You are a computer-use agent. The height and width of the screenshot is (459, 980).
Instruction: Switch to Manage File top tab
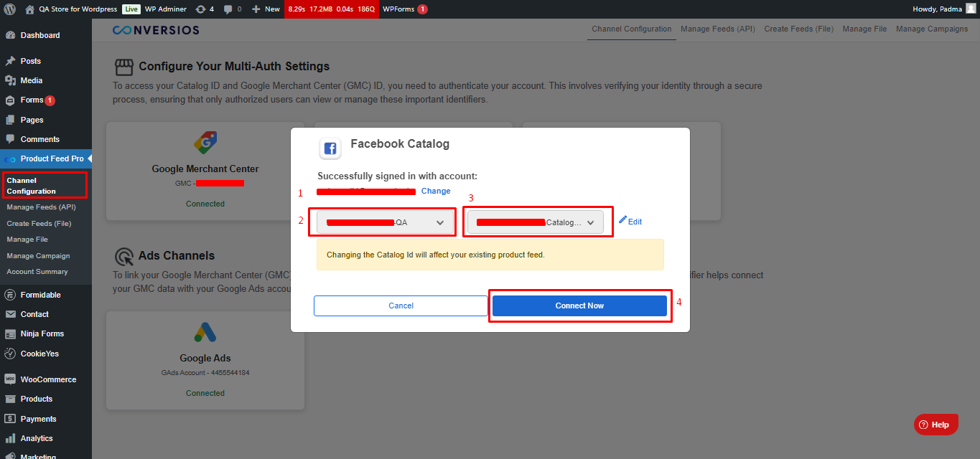click(x=864, y=29)
